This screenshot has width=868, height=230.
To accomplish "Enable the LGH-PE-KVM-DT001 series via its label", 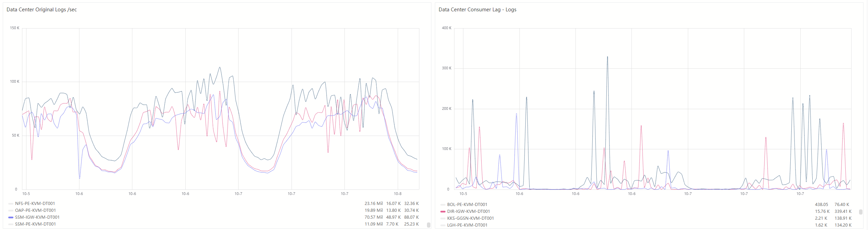I will [x=467, y=225].
